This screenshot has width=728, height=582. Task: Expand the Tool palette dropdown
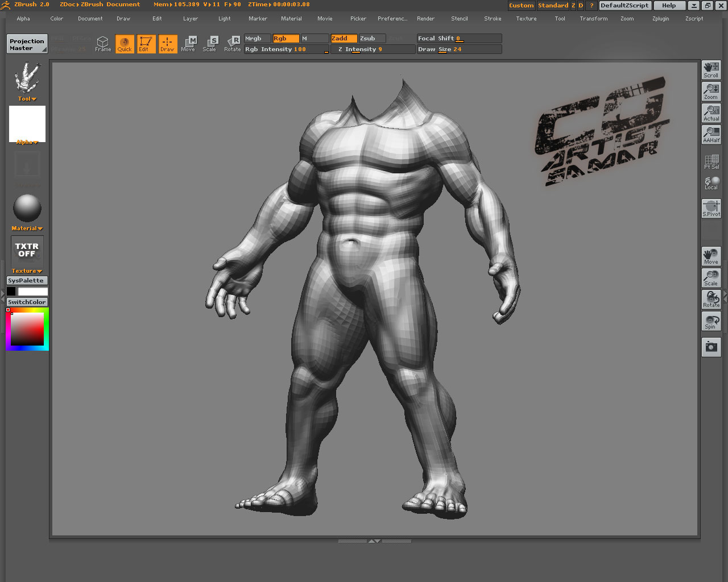coord(27,98)
